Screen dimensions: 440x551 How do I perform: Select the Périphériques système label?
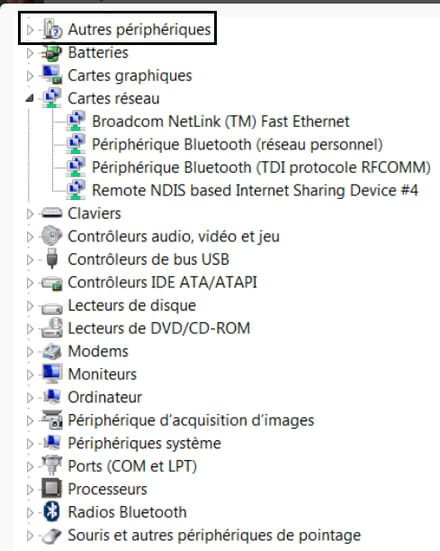(144, 443)
